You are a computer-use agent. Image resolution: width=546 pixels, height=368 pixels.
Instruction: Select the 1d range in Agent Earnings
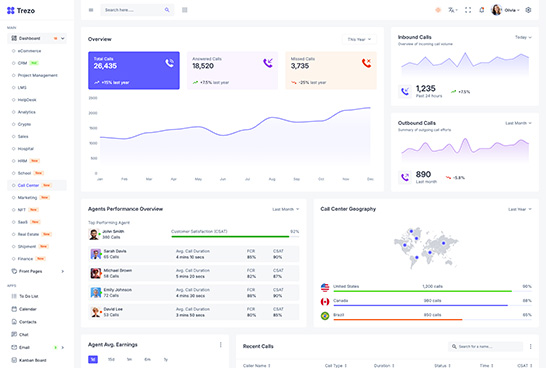(93, 359)
